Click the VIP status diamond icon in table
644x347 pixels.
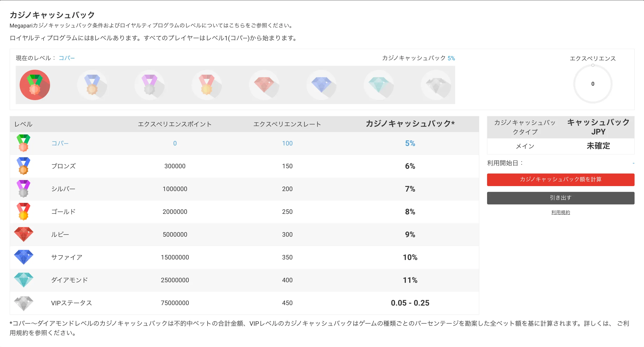click(24, 303)
